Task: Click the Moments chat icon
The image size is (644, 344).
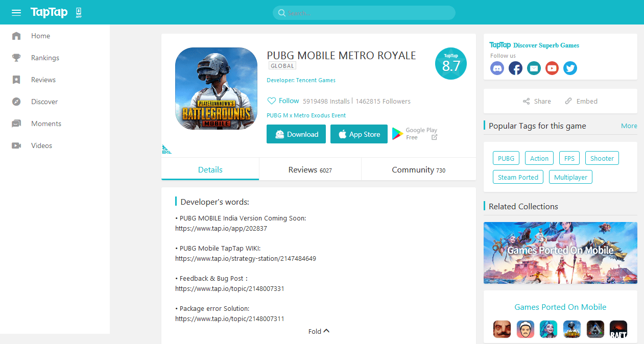Action: [x=16, y=124]
